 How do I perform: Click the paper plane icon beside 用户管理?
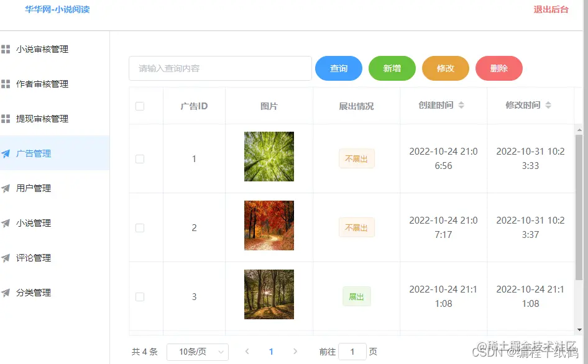tap(6, 188)
